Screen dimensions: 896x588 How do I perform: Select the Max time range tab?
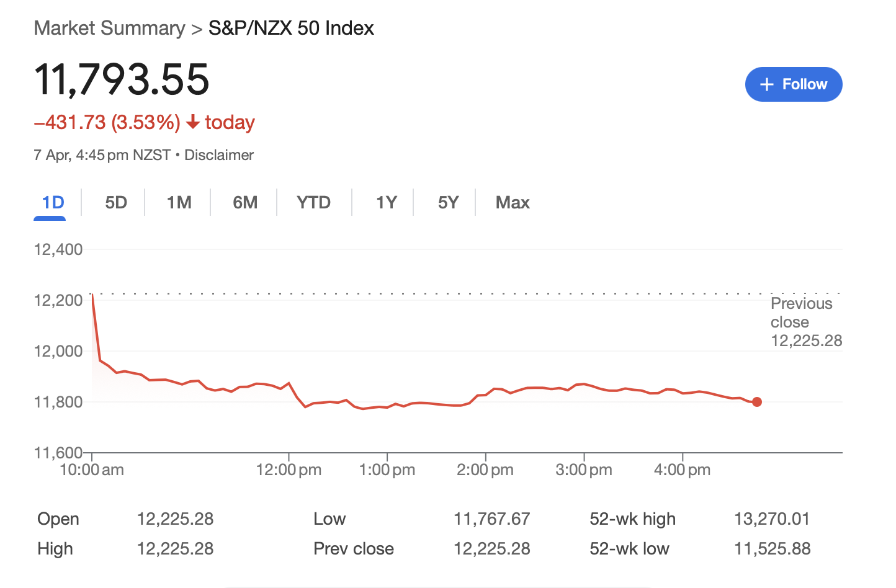tap(513, 203)
